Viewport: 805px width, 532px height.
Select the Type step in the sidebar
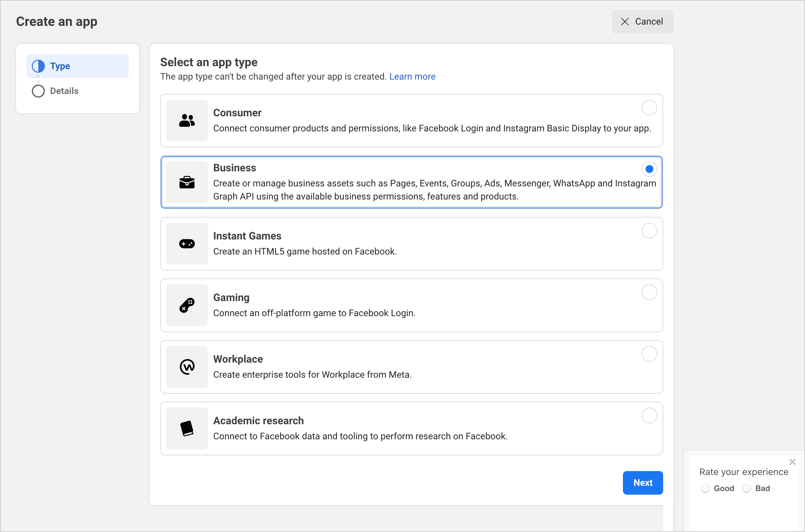click(60, 66)
